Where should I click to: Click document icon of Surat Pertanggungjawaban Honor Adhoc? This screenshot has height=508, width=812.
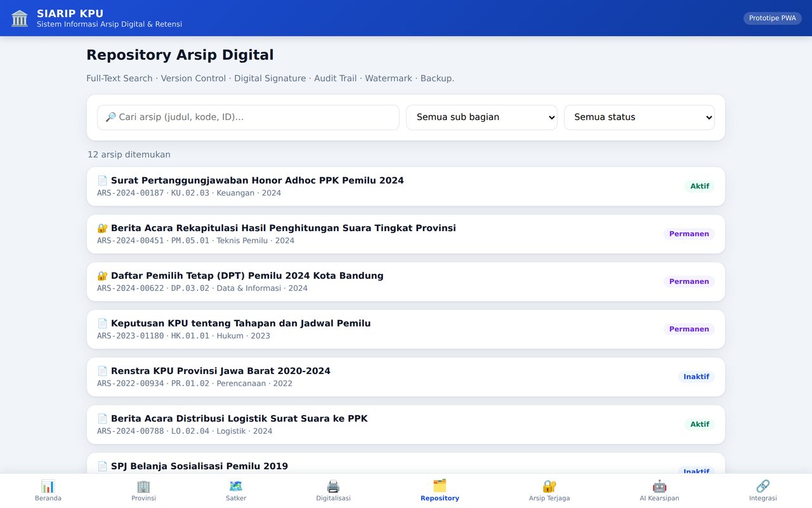coord(103,180)
